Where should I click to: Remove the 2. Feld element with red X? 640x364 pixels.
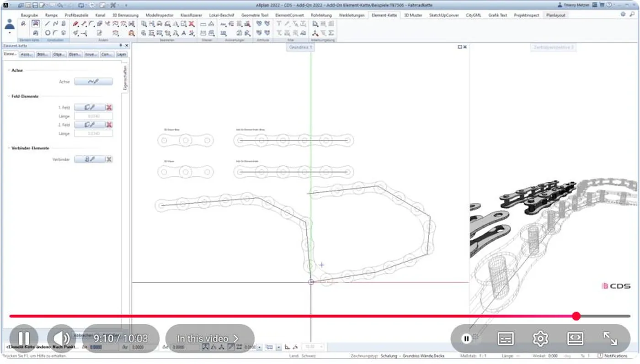pos(109,125)
